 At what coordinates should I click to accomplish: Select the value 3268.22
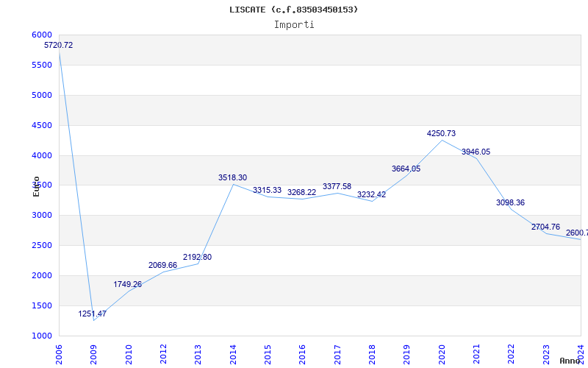[302, 192]
